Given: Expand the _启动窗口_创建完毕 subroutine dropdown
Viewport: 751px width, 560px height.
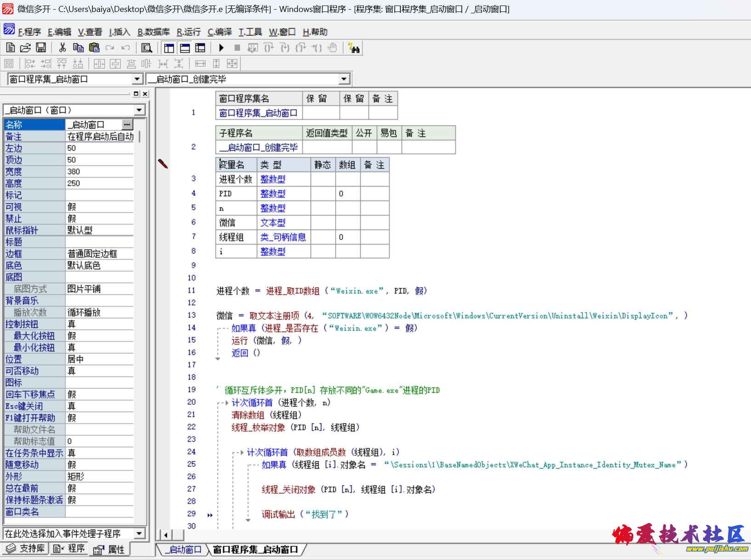Looking at the screenshot, I should [344, 80].
